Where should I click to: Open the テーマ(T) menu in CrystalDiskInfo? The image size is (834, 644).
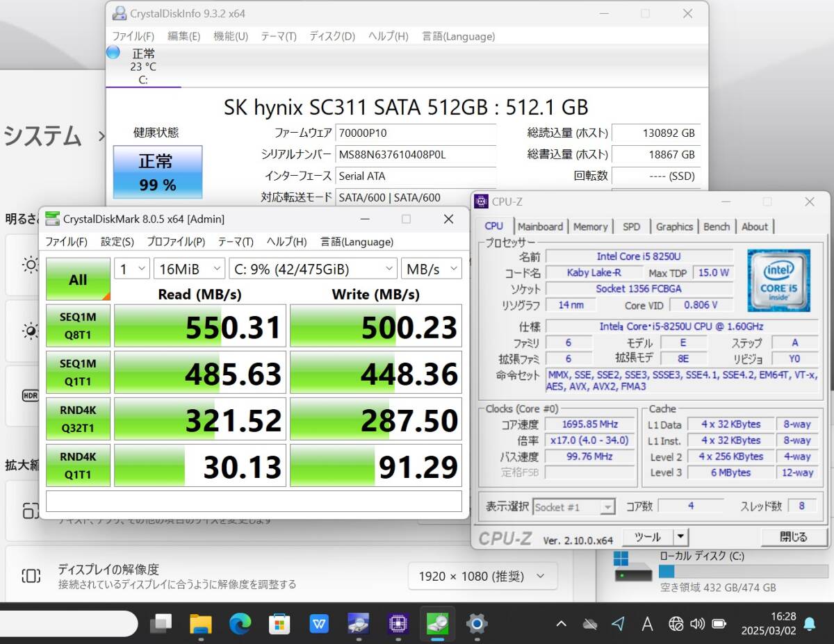[x=278, y=36]
